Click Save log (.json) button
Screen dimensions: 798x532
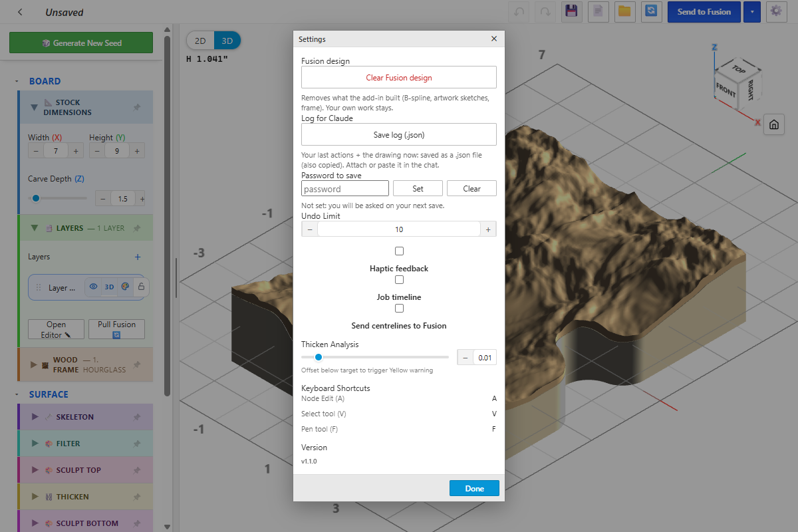399,134
